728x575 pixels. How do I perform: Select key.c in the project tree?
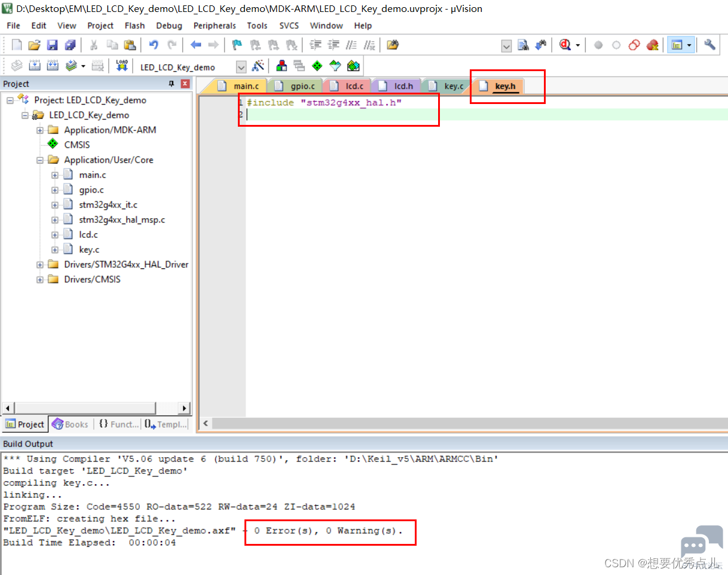[89, 250]
